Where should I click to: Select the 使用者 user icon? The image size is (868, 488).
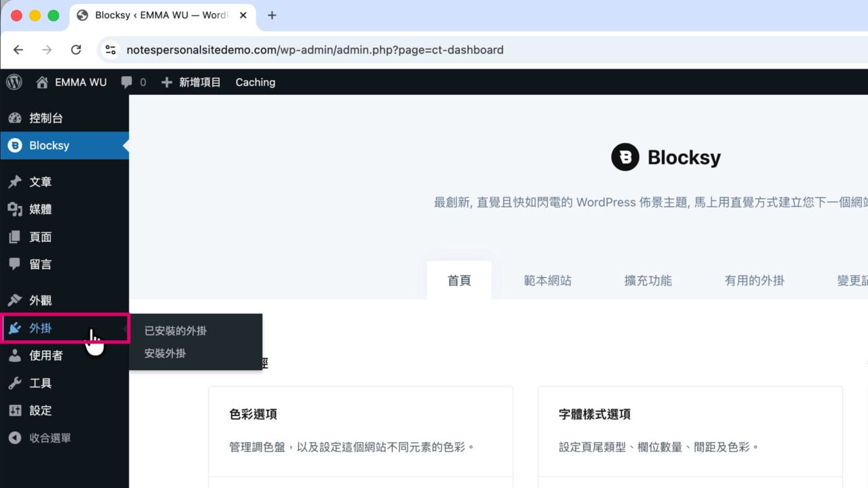point(15,355)
